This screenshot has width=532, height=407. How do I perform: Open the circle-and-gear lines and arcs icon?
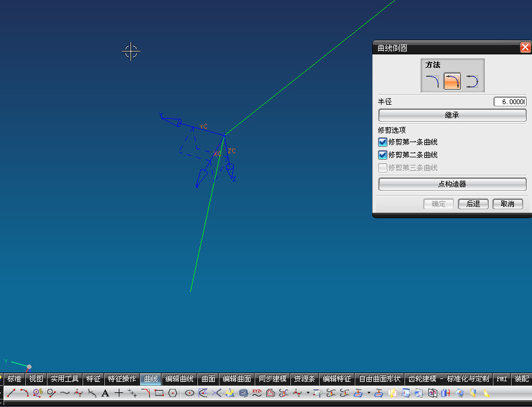pos(37,393)
